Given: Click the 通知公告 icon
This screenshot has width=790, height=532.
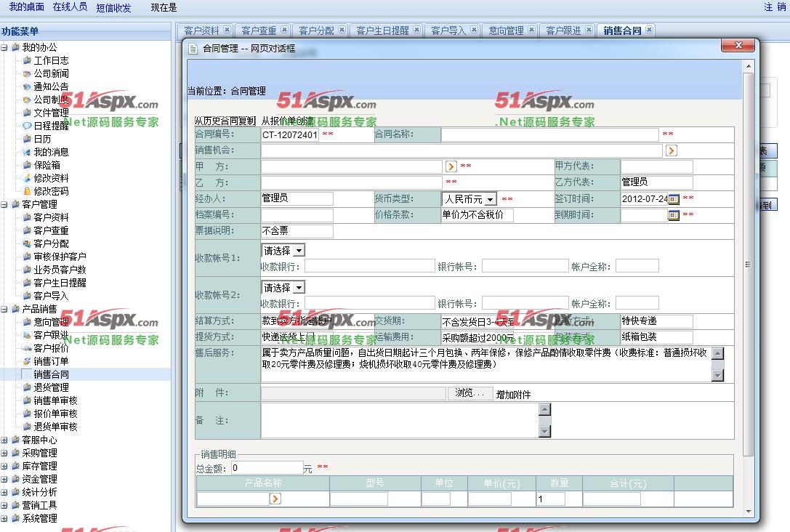Looking at the screenshot, I should coord(27,86).
